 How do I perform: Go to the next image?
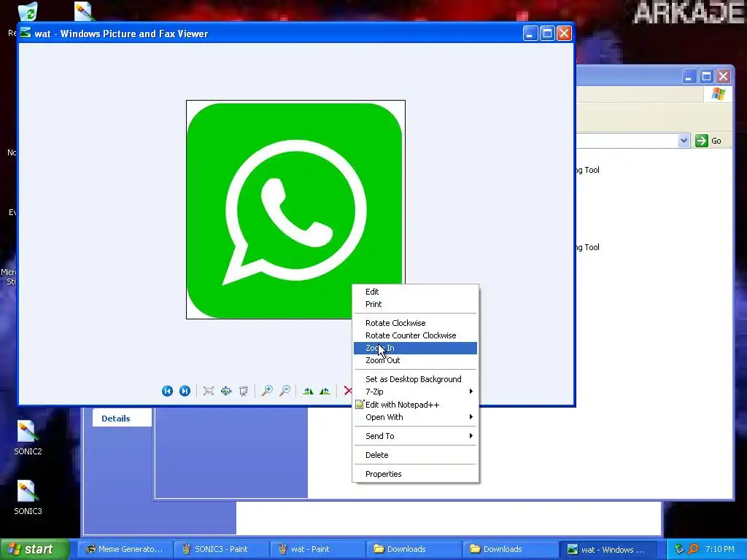[185, 391]
